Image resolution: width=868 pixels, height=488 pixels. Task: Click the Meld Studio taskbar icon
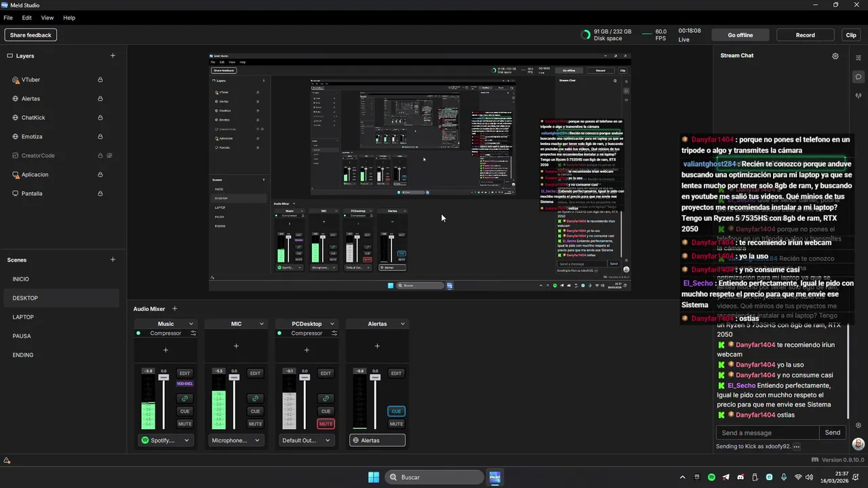[x=495, y=477]
